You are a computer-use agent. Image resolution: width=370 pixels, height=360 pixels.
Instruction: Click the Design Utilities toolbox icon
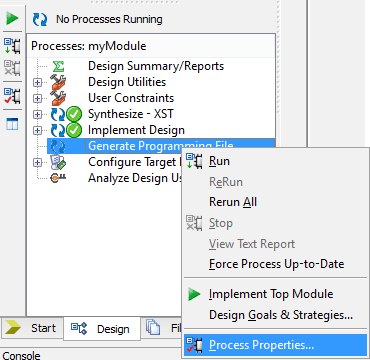[58, 82]
